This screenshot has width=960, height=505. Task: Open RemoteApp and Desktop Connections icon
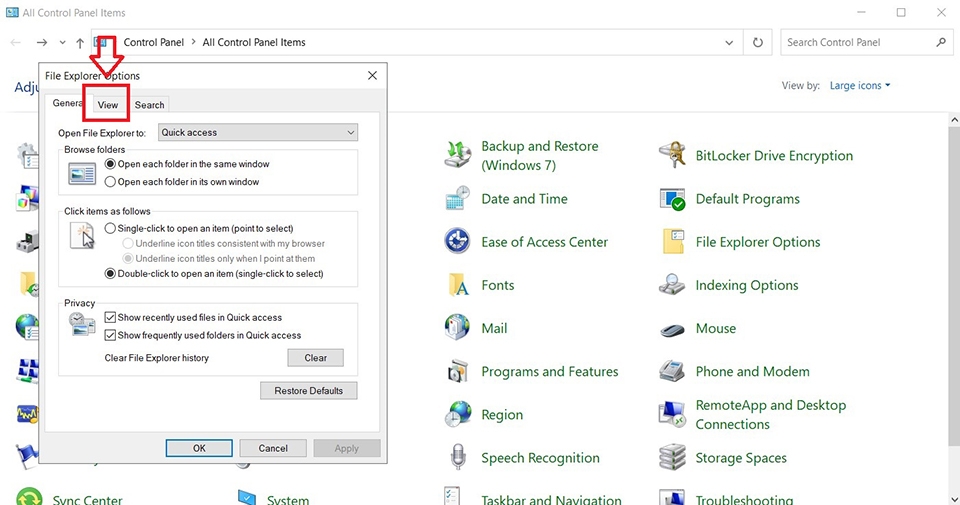tap(672, 414)
